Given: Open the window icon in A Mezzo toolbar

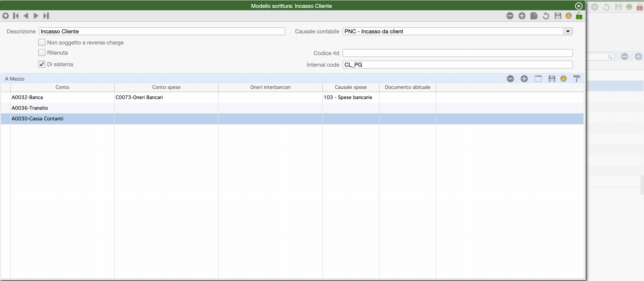Looking at the screenshot, I should 538,79.
